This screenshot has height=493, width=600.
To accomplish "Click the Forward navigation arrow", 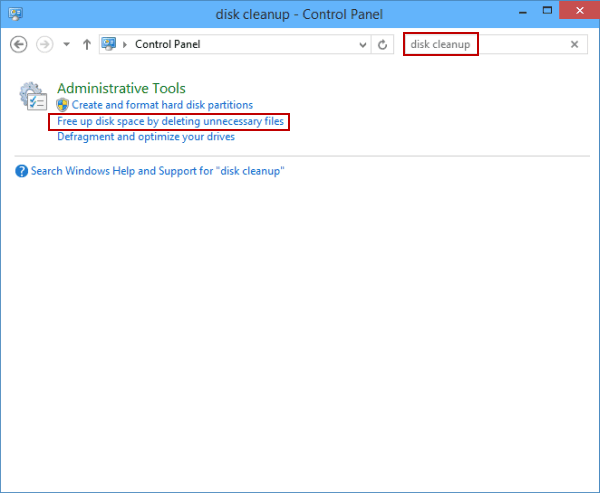I will pyautogui.click(x=44, y=44).
